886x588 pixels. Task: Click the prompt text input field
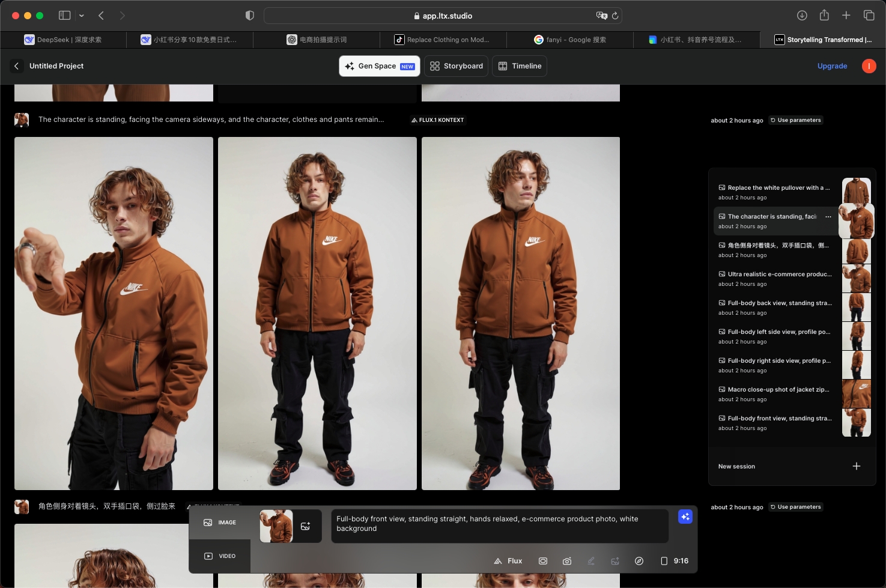[x=500, y=526]
